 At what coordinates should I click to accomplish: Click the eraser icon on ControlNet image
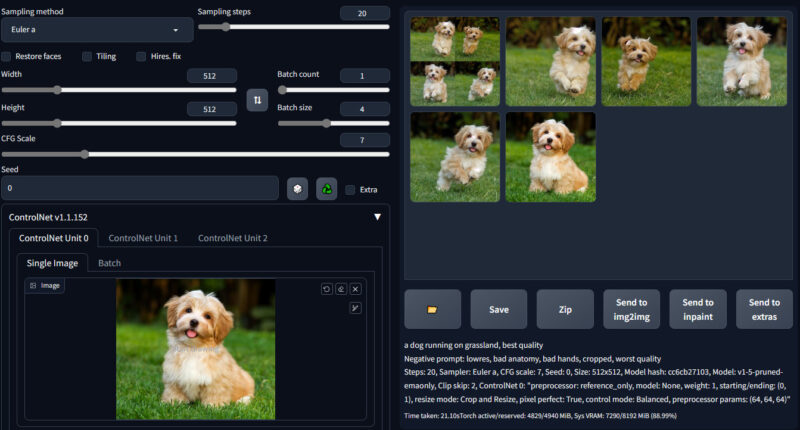[340, 289]
